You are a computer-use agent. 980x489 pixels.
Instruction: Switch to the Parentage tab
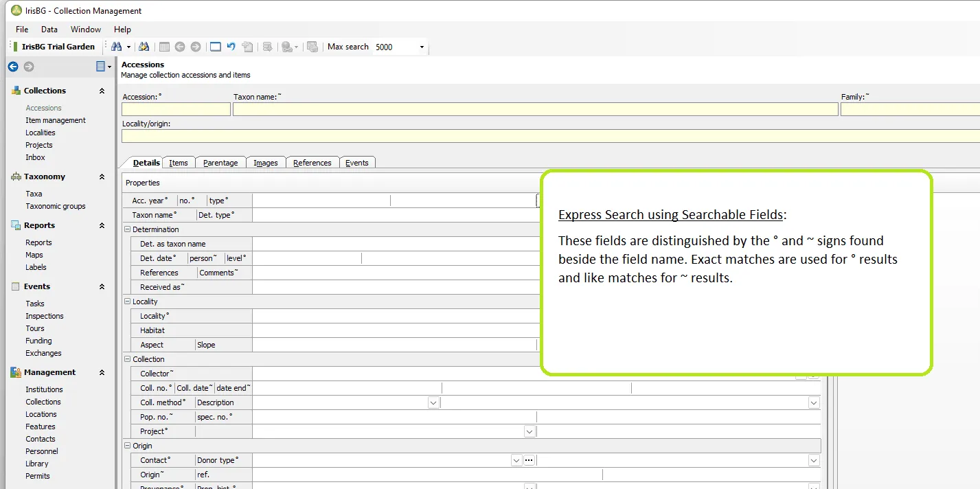pyautogui.click(x=220, y=163)
